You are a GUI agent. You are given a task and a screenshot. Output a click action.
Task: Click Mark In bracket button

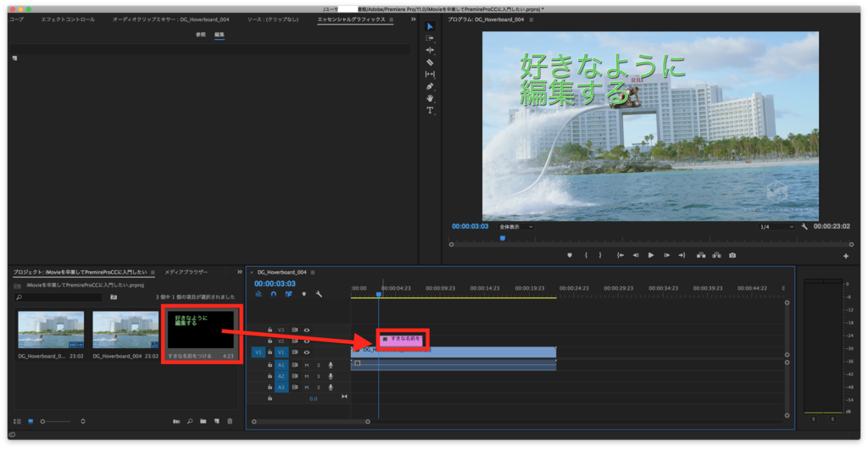coord(586,256)
